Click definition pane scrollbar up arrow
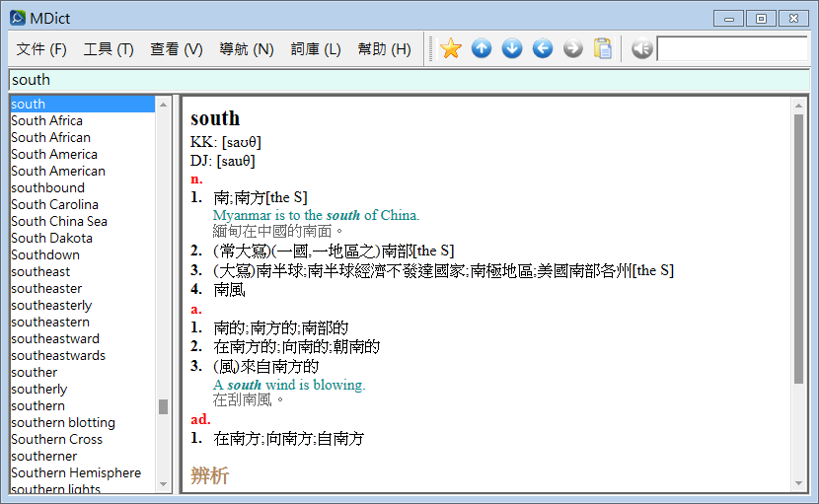This screenshot has width=819, height=504. (x=798, y=106)
